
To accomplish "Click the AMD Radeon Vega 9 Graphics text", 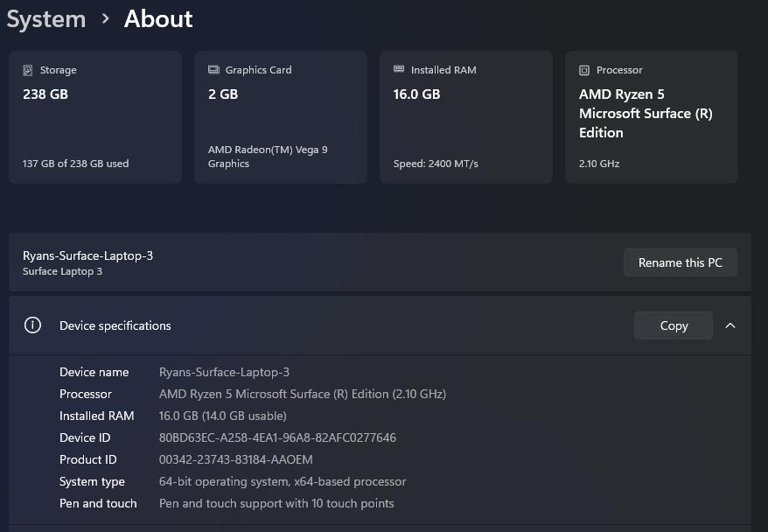I will pos(268,157).
